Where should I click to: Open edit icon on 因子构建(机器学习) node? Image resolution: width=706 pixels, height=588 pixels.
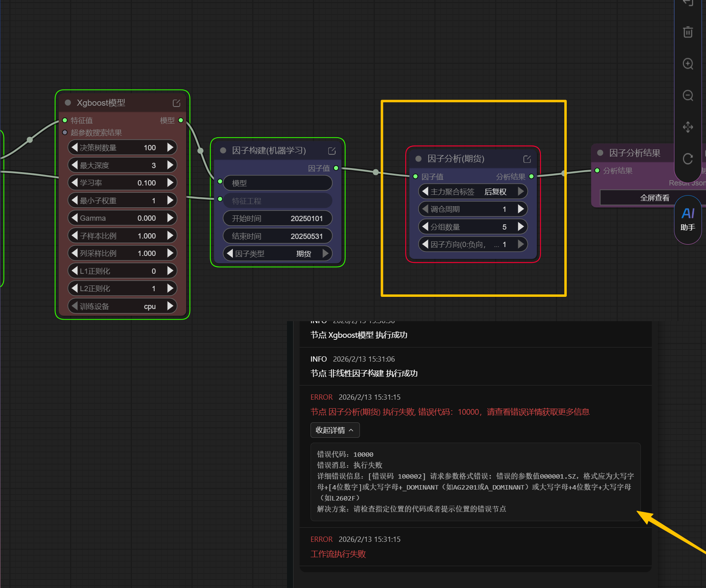click(x=332, y=151)
